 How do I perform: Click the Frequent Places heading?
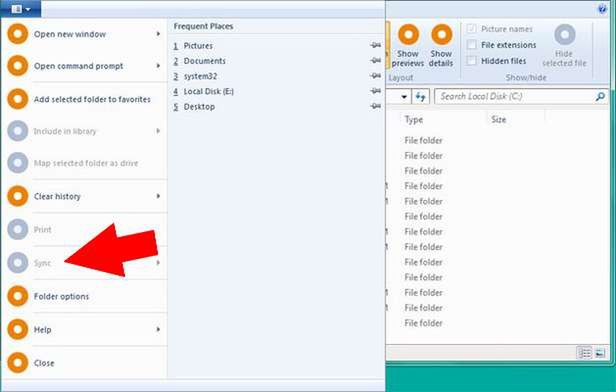(x=204, y=26)
